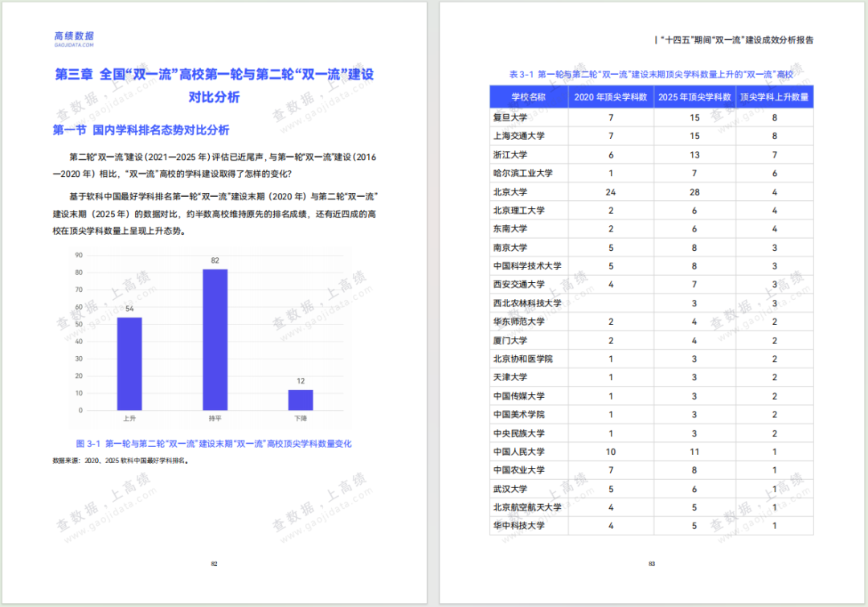Click the 华中科技大学 cell in the last row
Image resolution: width=868 pixels, height=607 pixels.
click(518, 526)
